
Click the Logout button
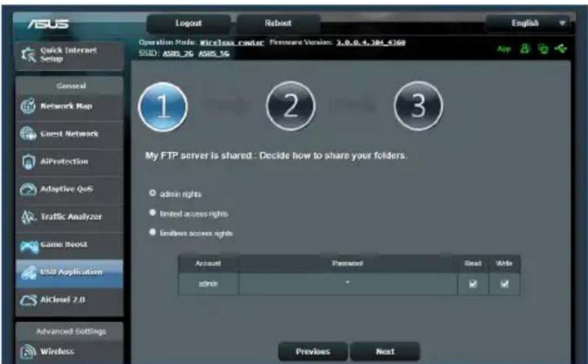(x=189, y=23)
